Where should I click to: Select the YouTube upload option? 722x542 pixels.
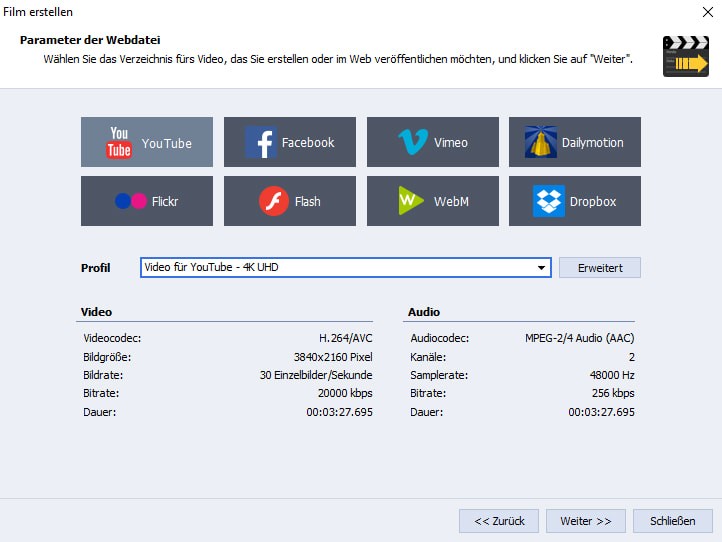coord(147,143)
